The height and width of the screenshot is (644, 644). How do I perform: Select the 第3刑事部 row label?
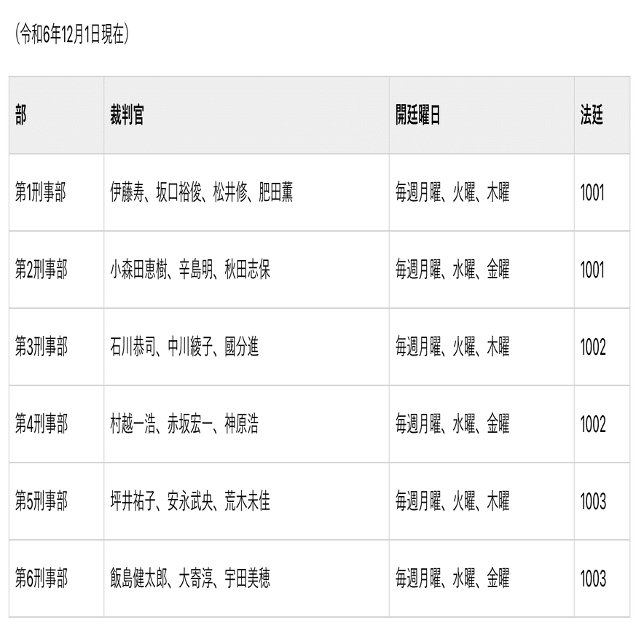[42, 347]
